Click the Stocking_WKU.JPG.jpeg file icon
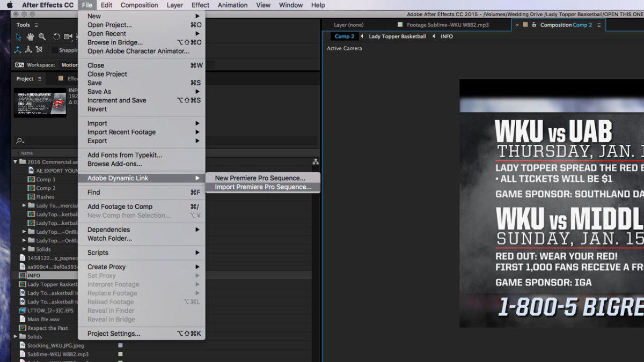Viewport: 644px width, 362px height. 23,345
